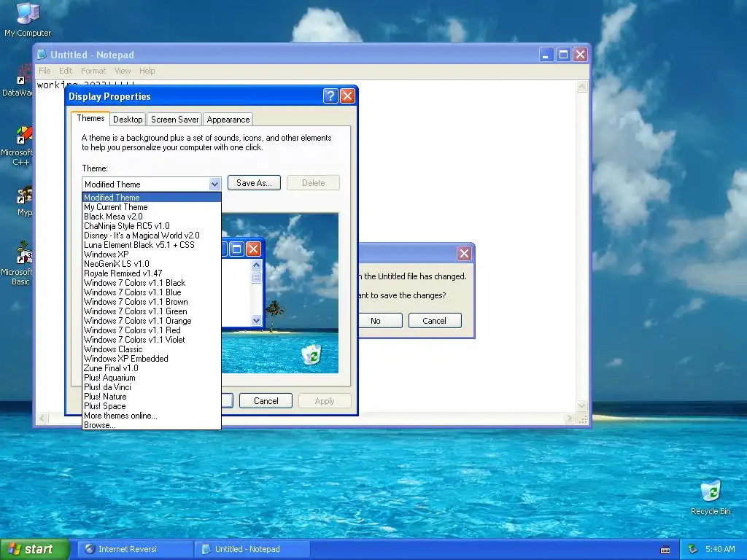
Task: Select Plus! Nature theme
Action: (x=152, y=397)
